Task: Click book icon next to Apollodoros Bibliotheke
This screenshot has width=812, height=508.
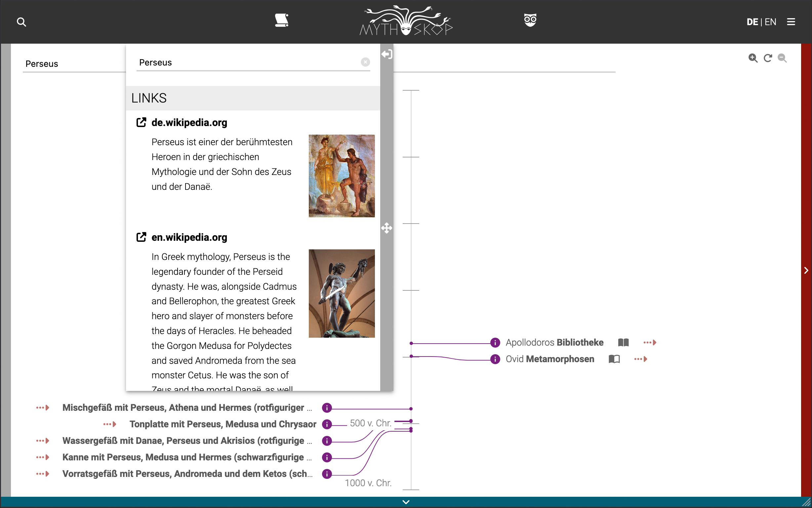Action: (623, 342)
